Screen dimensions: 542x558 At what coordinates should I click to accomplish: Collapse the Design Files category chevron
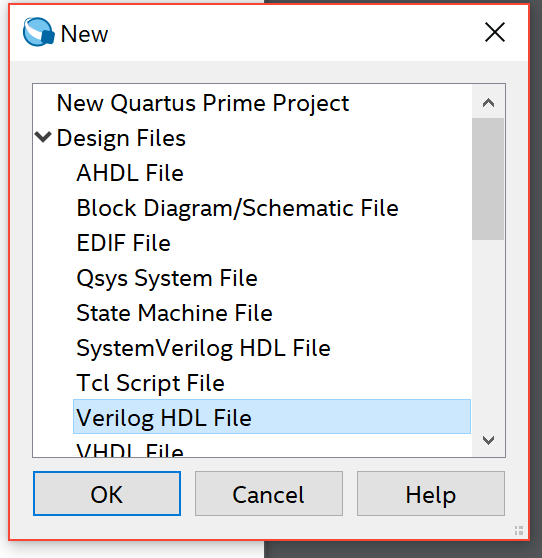[43, 137]
